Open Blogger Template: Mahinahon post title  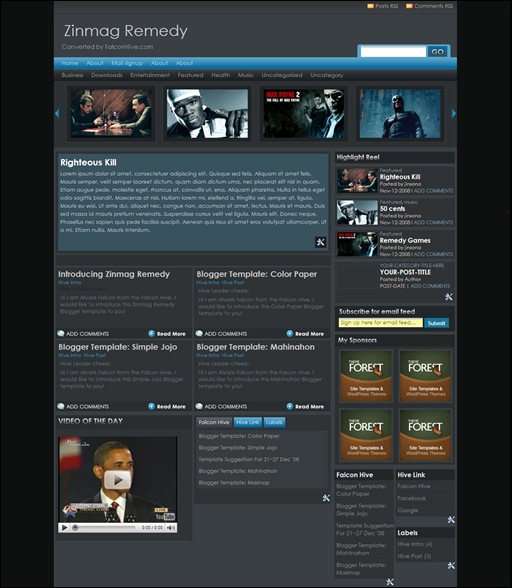click(255, 347)
